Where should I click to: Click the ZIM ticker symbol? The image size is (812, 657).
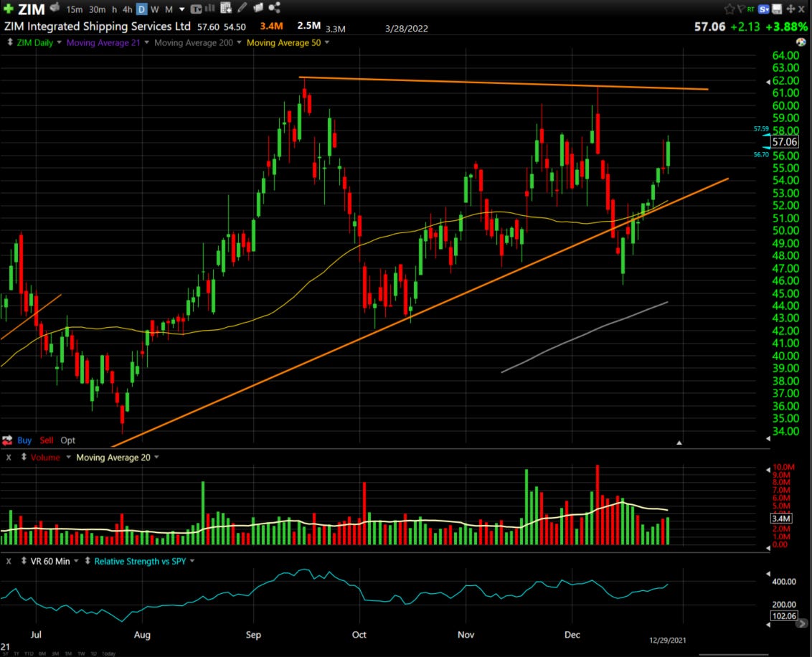click(x=32, y=9)
